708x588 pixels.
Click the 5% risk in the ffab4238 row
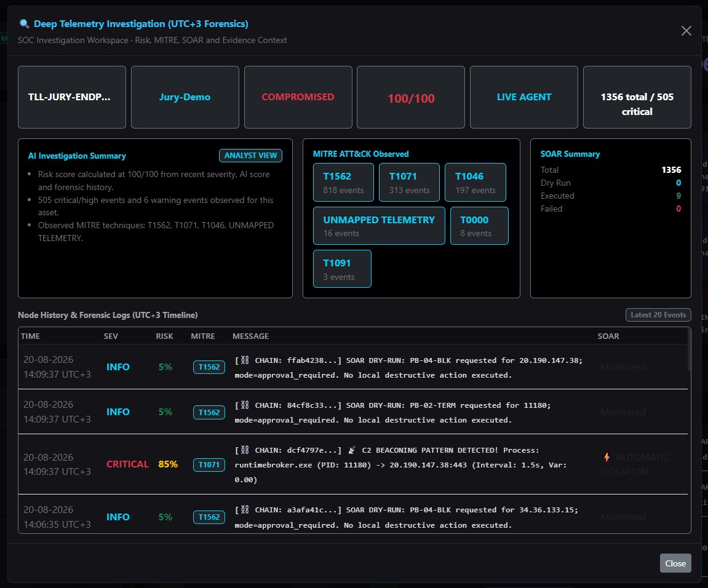point(165,367)
